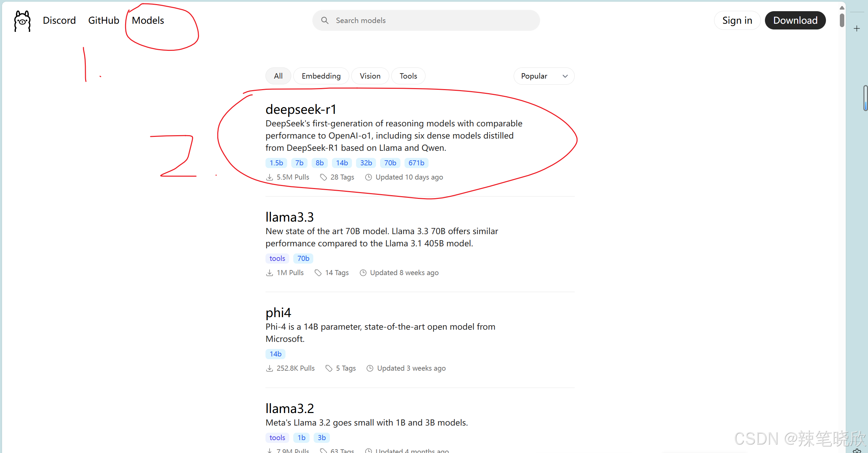
Task: Open the Discord link
Action: click(59, 20)
